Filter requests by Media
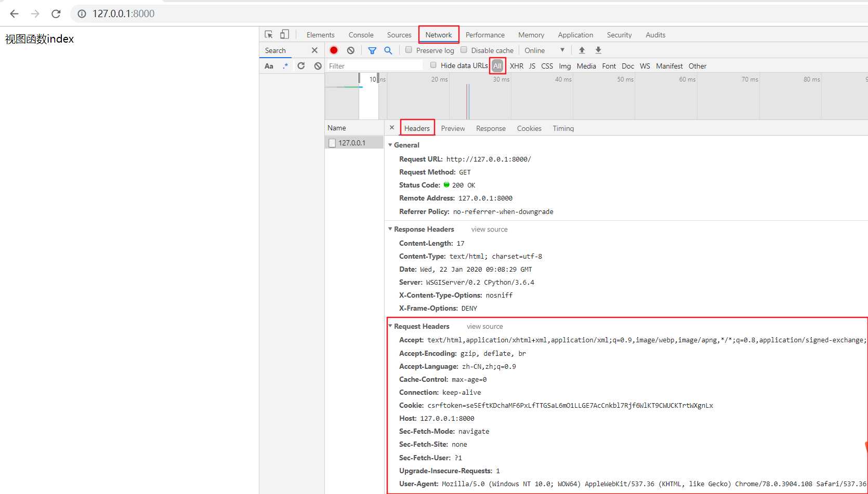Image resolution: width=868 pixels, height=494 pixels. click(x=586, y=66)
